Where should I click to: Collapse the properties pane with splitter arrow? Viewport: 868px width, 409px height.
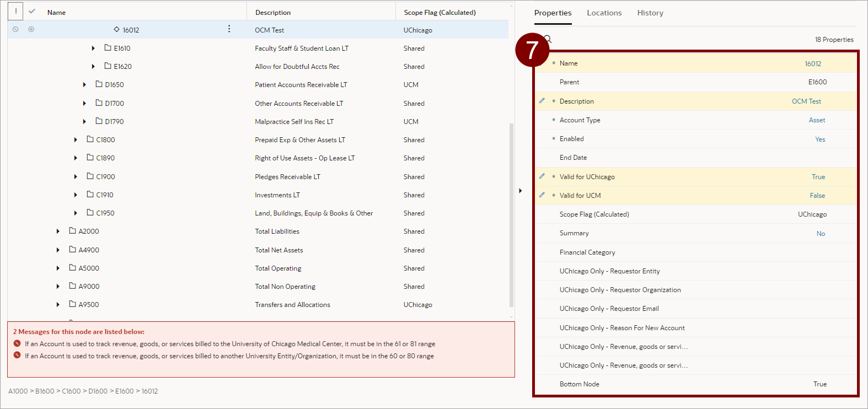(x=520, y=191)
